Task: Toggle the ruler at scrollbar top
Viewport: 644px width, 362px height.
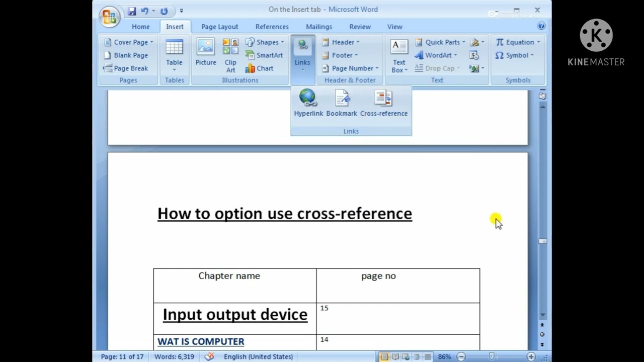Action: click(x=542, y=96)
